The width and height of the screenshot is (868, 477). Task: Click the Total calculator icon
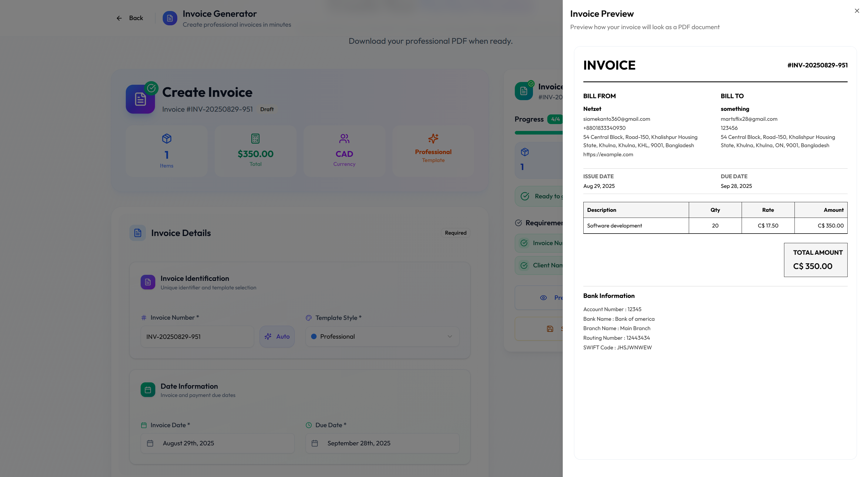point(255,138)
